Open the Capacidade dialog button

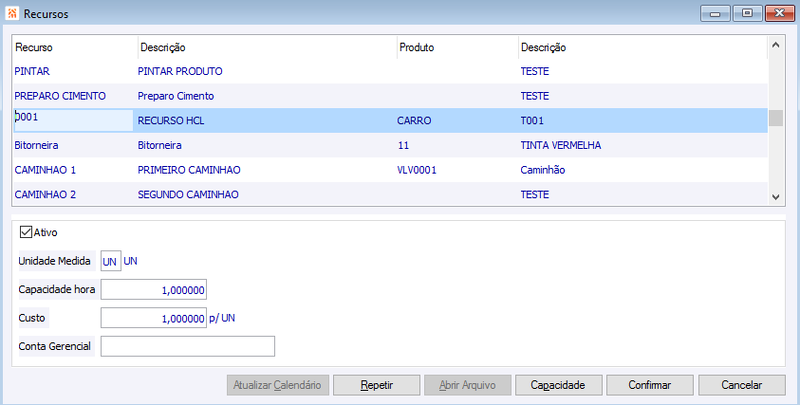tap(558, 385)
